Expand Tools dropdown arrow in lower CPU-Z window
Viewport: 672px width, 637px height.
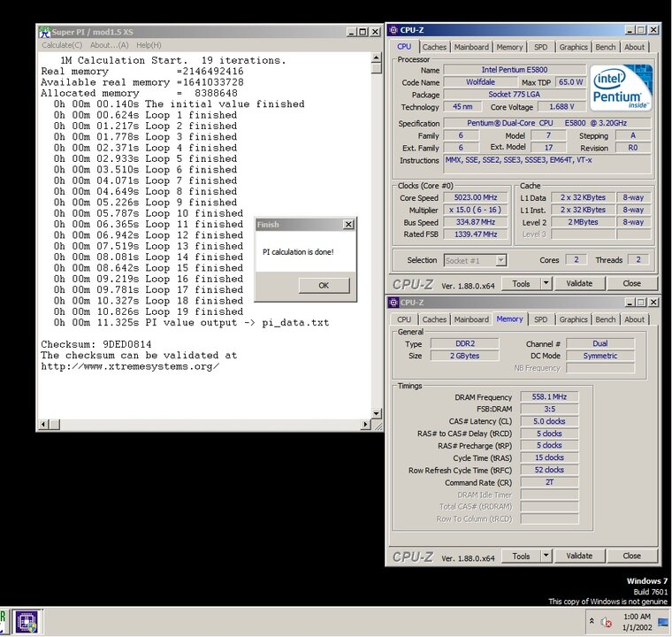[x=546, y=556]
